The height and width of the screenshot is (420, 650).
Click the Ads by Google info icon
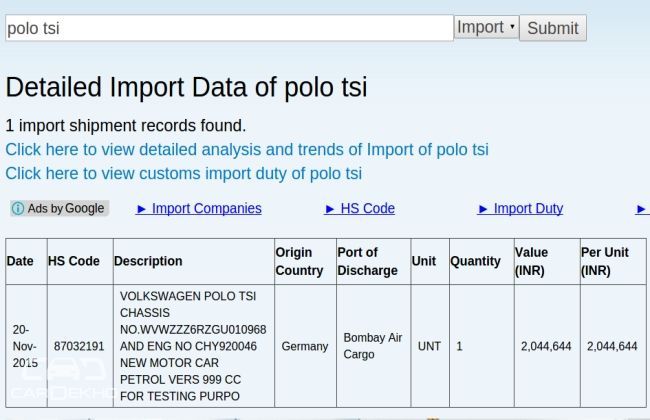pos(18,208)
